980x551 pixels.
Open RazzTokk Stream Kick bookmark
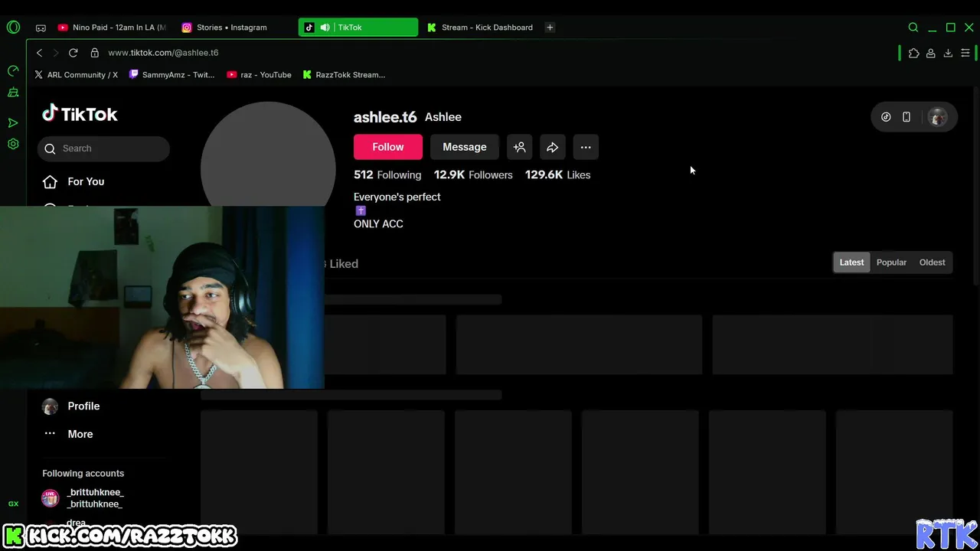pos(344,75)
